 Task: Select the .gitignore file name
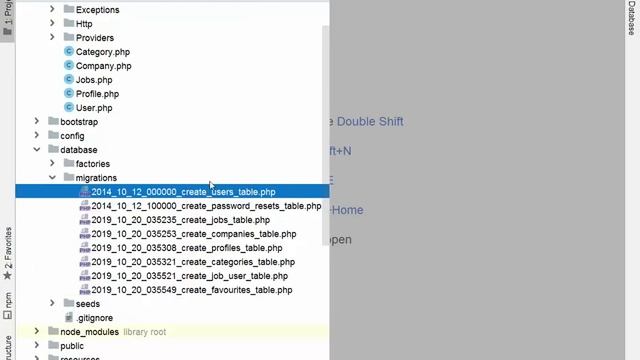[x=94, y=318]
